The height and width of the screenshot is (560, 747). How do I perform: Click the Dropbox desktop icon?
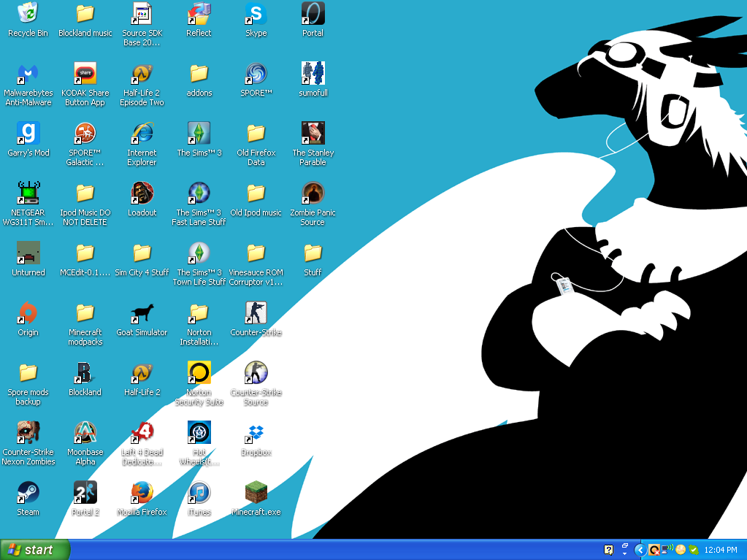pos(256,433)
